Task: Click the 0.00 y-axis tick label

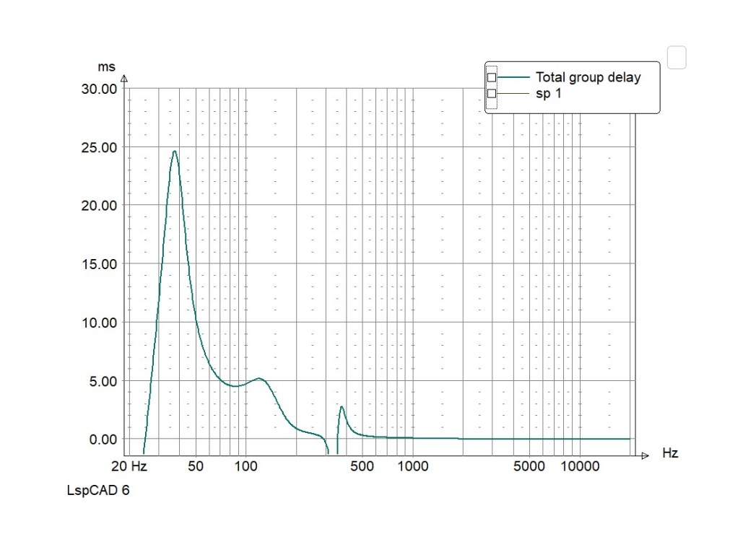Action: tap(103, 439)
